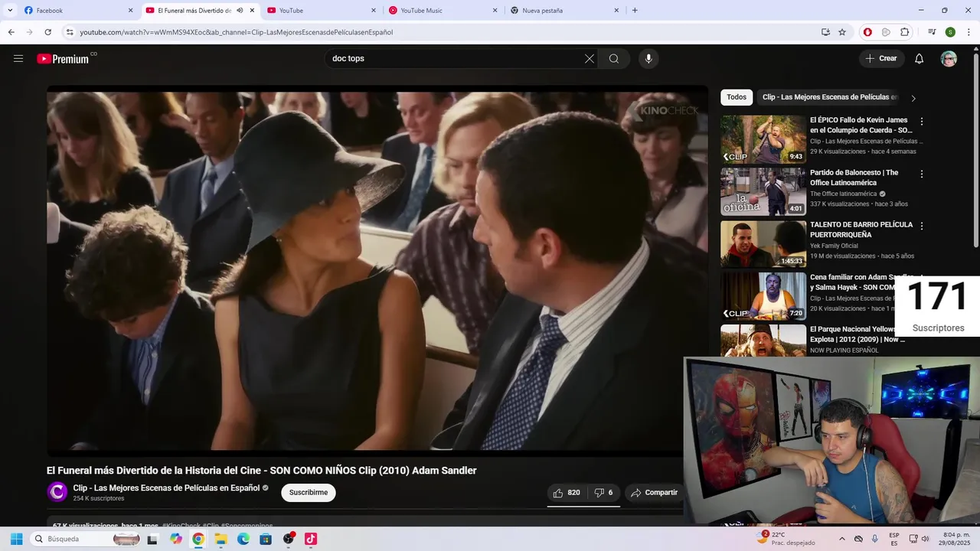The width and height of the screenshot is (980, 551).
Task: Click the video player to pause
Action: (377, 272)
